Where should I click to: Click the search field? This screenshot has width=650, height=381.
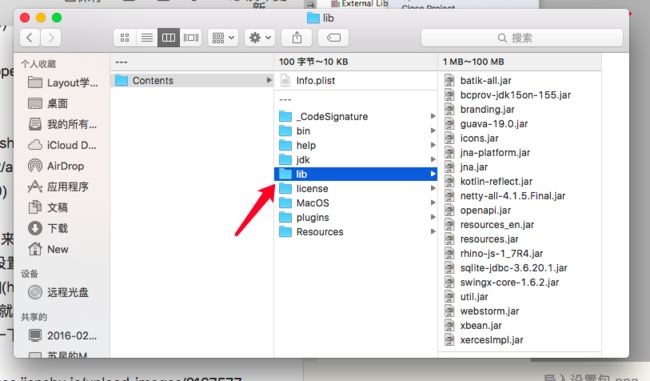pos(522,38)
